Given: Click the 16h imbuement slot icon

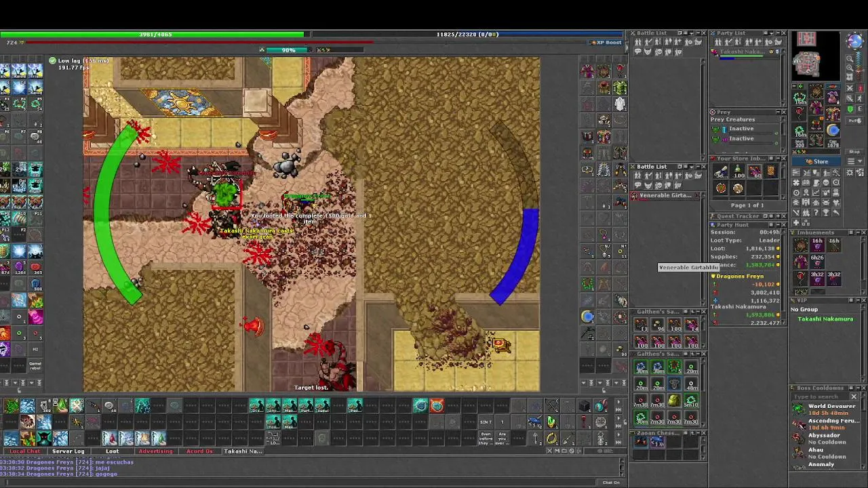Looking at the screenshot, I should (817, 245).
